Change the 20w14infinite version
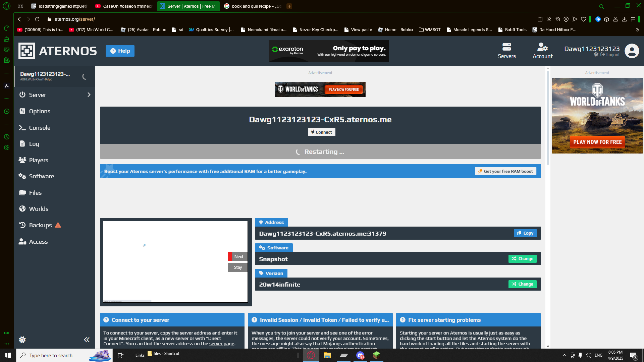Screen dimensions: 644x362 point(523,284)
